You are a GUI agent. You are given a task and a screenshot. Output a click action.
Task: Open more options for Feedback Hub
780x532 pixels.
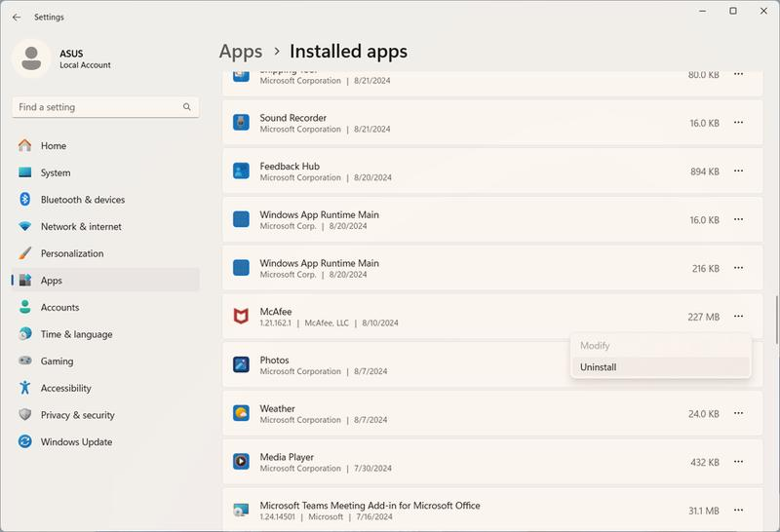click(738, 171)
